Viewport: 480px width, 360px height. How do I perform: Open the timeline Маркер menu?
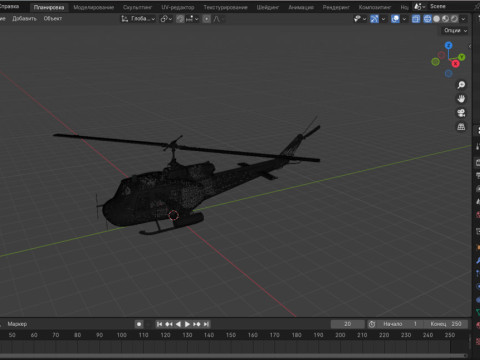coord(17,324)
